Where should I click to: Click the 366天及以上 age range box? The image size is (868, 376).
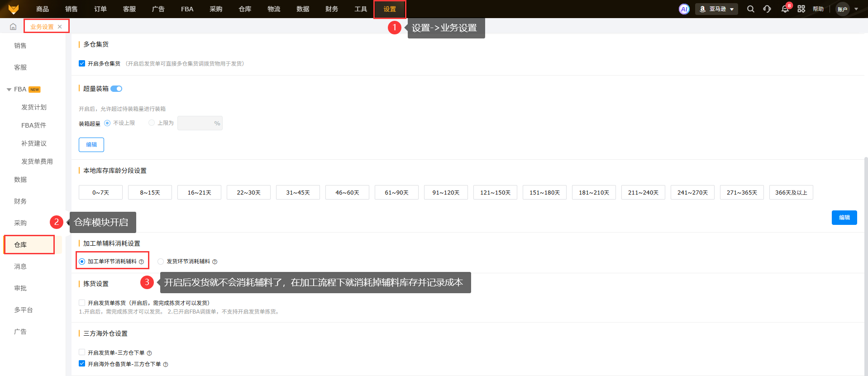(x=791, y=192)
